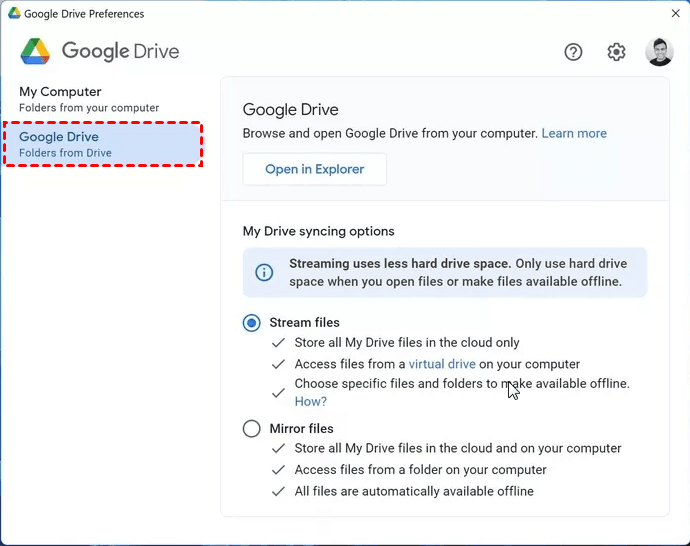Screen dimensions: 690x546
Task: Switch to My Computer sidebar section
Action: pyautogui.click(x=89, y=99)
